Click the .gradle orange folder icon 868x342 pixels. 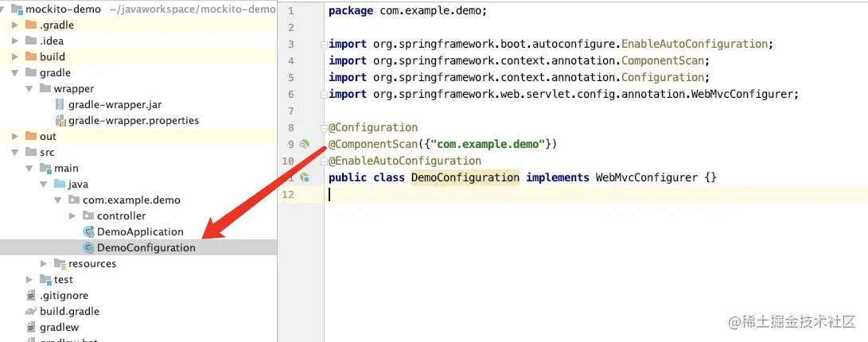(31, 25)
